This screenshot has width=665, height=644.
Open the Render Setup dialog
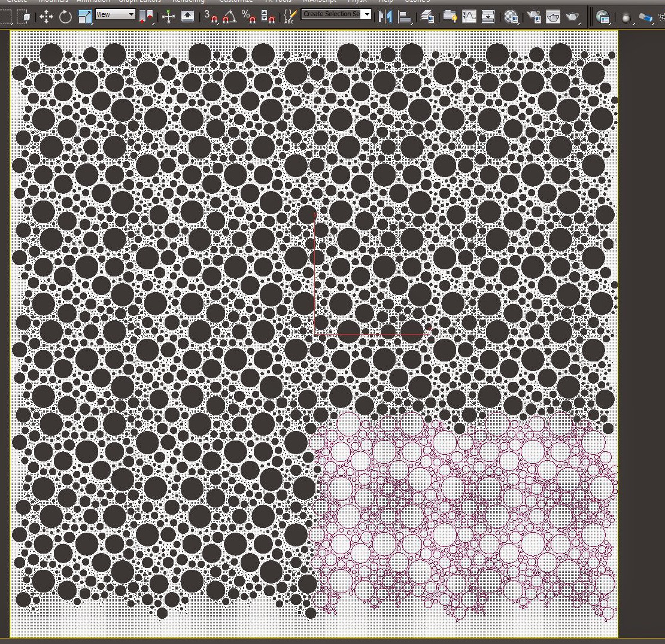point(534,17)
